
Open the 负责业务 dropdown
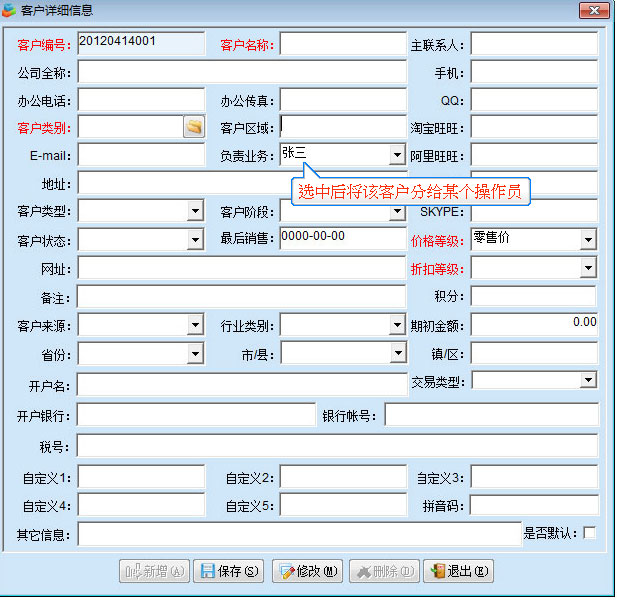pyautogui.click(x=397, y=155)
